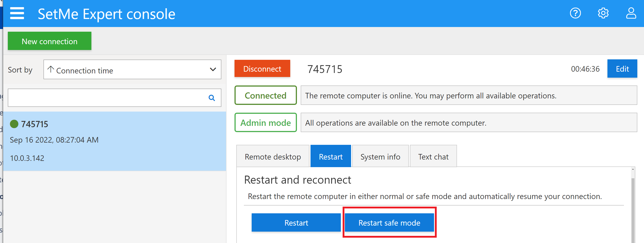Click the Admin mode indicator

[x=265, y=122]
